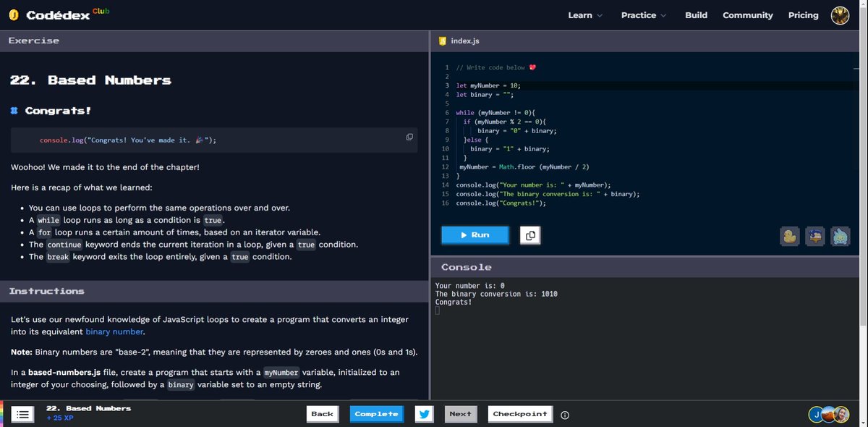868x427 pixels.
Task: Share progress via the Twitter button
Action: click(x=425, y=414)
